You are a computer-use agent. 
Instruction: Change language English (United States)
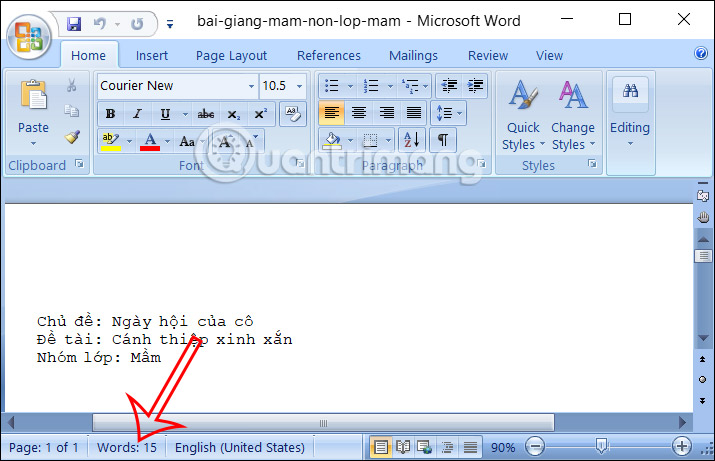pyautogui.click(x=240, y=447)
